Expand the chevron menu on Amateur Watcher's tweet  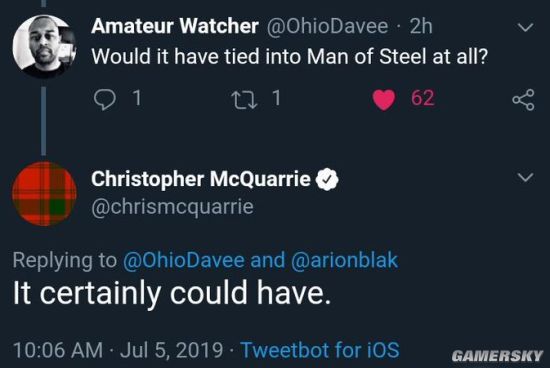(525, 27)
